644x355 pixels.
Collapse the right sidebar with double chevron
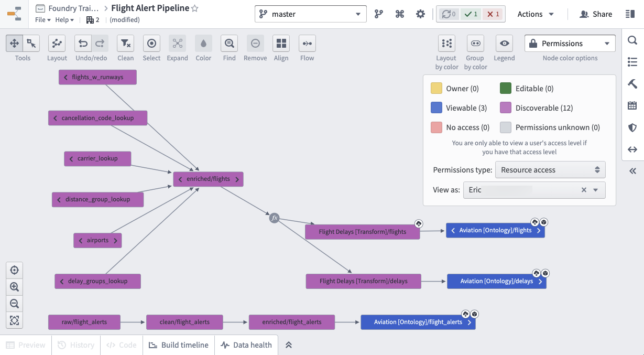point(632,171)
